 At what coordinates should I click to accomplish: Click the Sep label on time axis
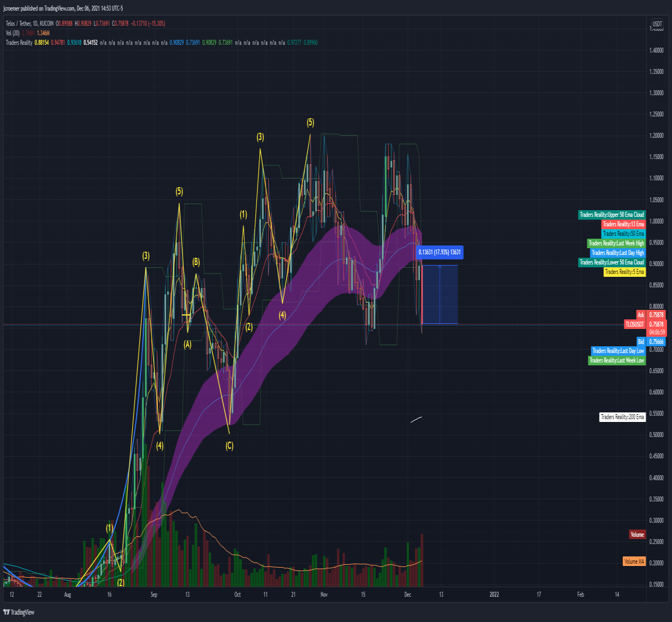(155, 594)
